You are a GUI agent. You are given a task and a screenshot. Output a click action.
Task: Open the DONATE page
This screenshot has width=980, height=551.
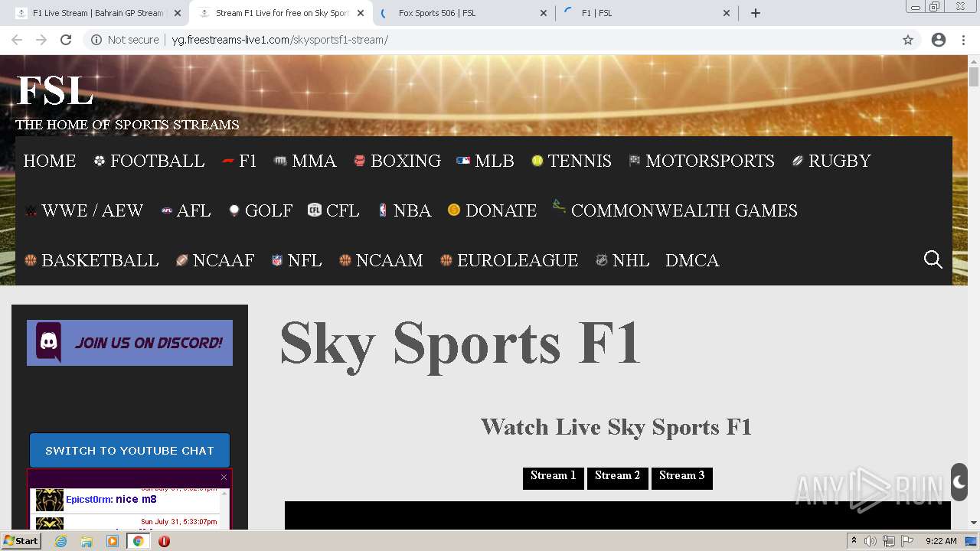[492, 210]
